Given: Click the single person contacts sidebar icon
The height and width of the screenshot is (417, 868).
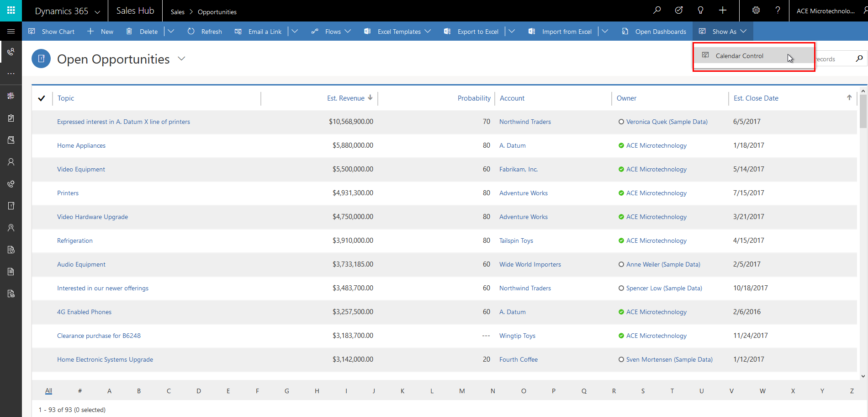Looking at the screenshot, I should (11, 162).
